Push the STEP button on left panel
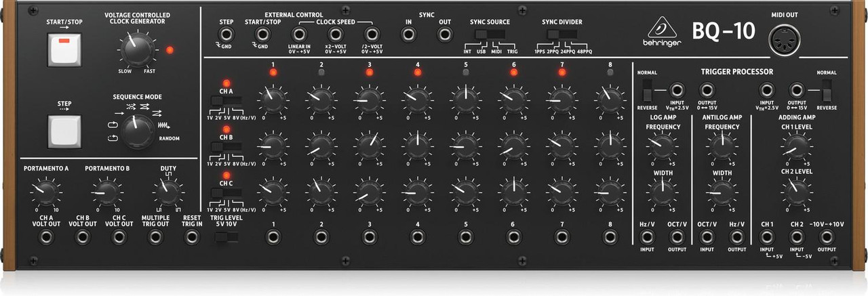Image resolution: width=868 pixels, height=296 pixels. [64, 131]
